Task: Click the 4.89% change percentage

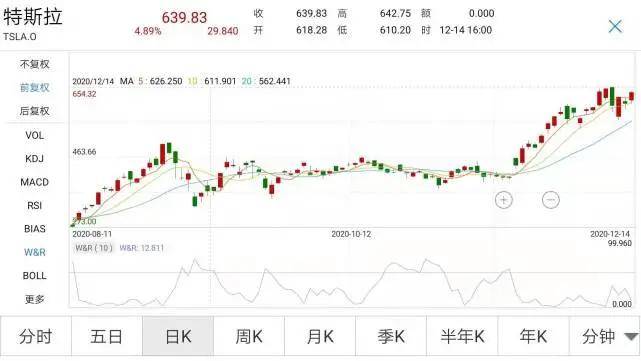Action: point(148,31)
